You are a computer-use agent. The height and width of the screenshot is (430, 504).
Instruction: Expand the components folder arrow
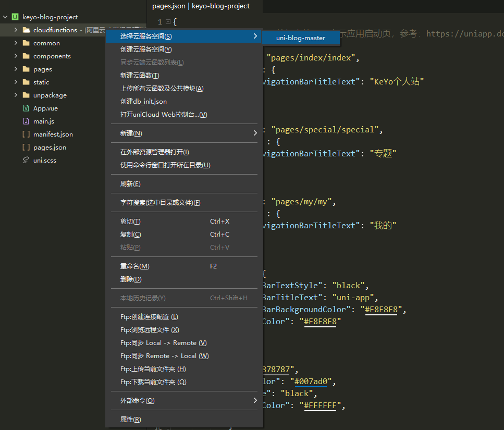click(16, 56)
